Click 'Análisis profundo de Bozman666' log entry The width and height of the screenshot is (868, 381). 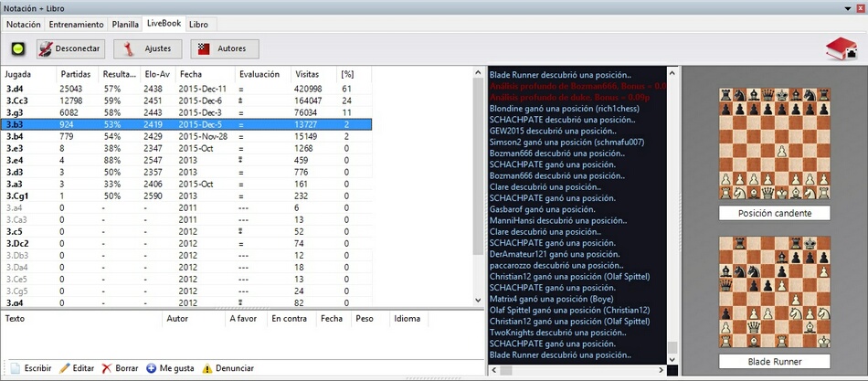577,86
